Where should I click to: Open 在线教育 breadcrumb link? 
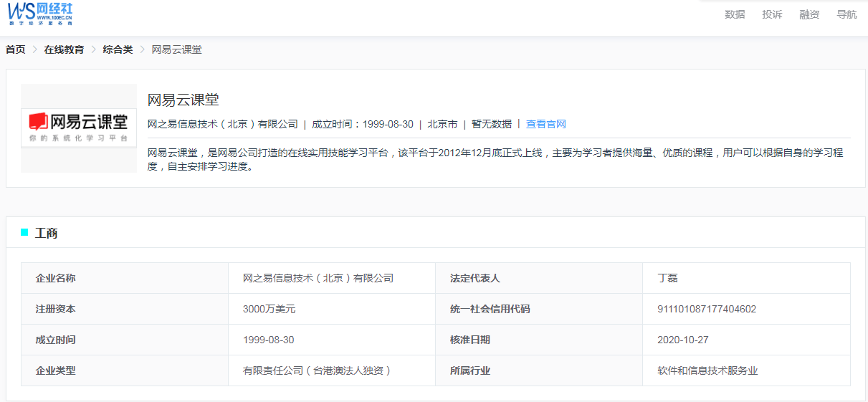tap(64, 49)
